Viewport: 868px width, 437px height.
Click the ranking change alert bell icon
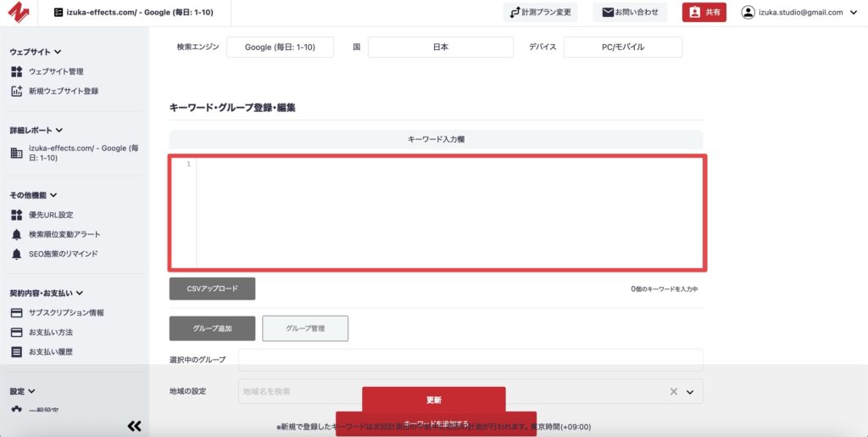16,234
